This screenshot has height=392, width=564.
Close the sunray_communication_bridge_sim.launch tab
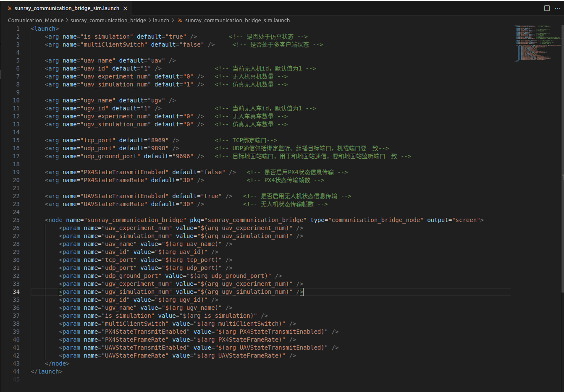[125, 8]
